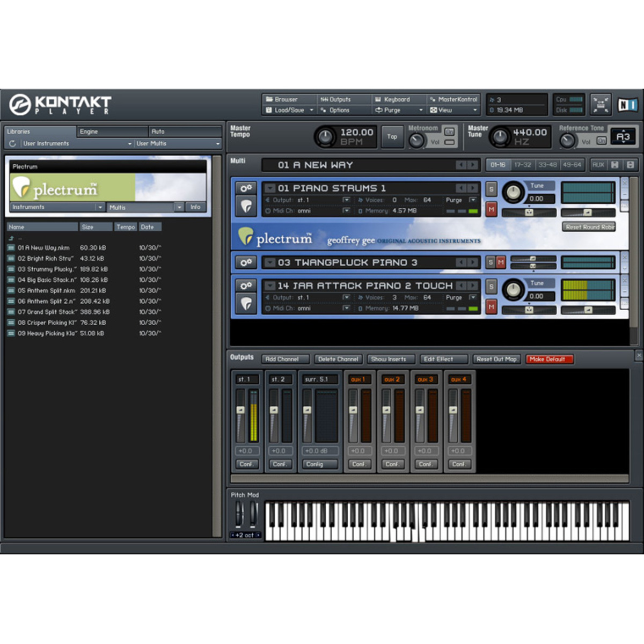Load previous preset for 01 Piano Strums 1

click(x=461, y=188)
